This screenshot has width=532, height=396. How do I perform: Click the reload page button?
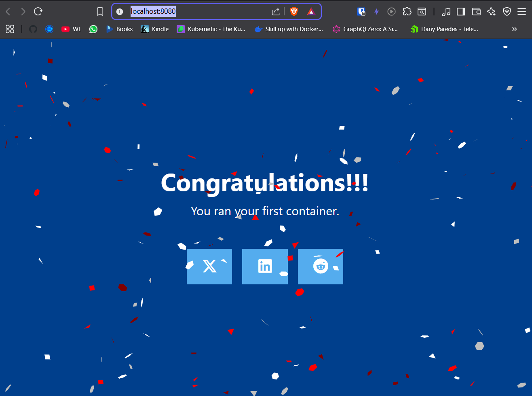click(x=38, y=11)
